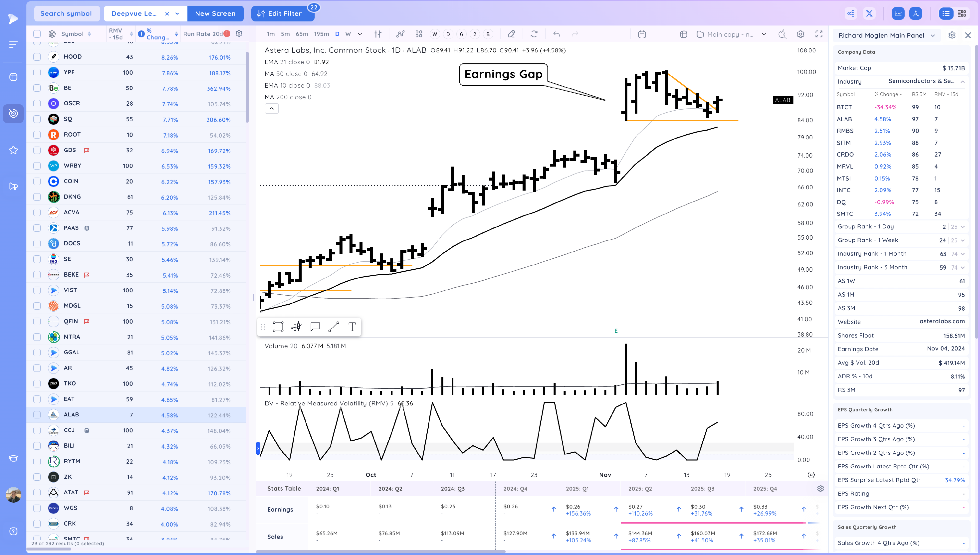This screenshot has height=555, width=980.
Task: Click the New Screen button
Action: point(215,14)
